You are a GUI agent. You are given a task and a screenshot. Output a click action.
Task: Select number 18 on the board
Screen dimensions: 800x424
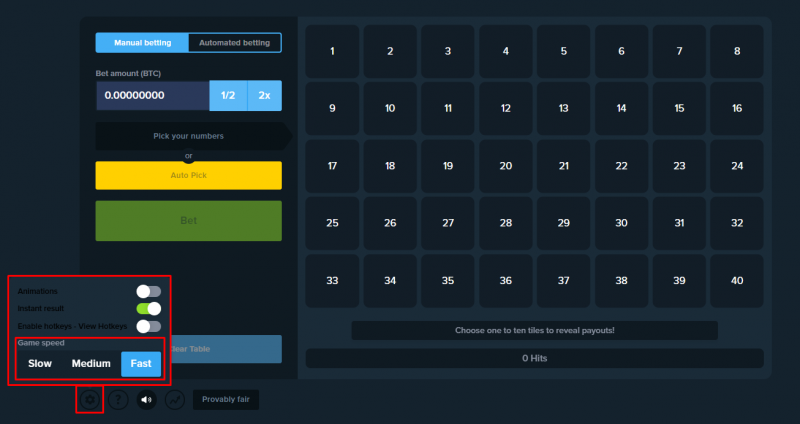[390, 166]
